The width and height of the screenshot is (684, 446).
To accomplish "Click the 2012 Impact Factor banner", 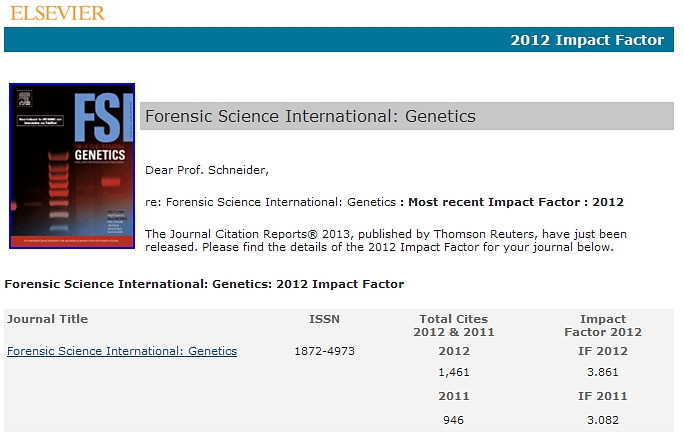I will [339, 40].
